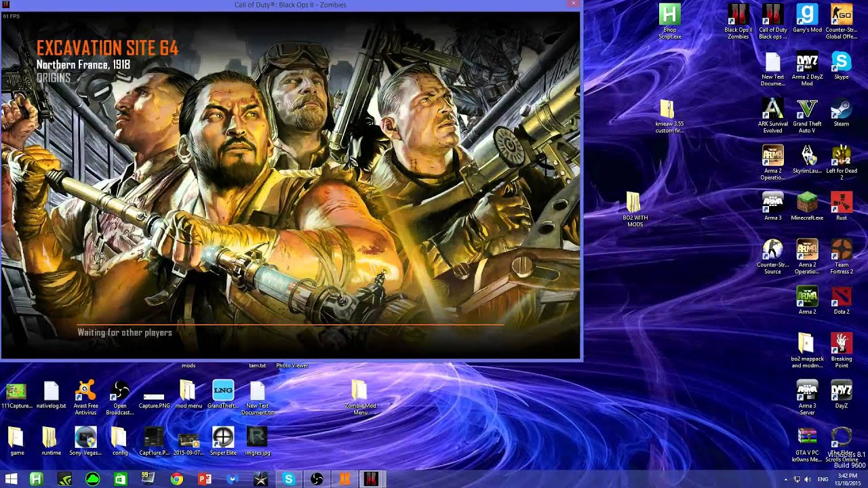Open Counter-Strike Source desktop shortcut
Viewport: 868px width, 488px height.
tap(773, 256)
